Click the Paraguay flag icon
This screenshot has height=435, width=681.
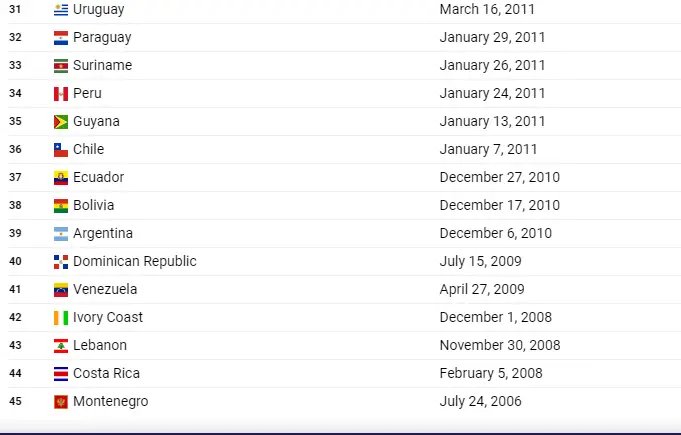point(61,38)
